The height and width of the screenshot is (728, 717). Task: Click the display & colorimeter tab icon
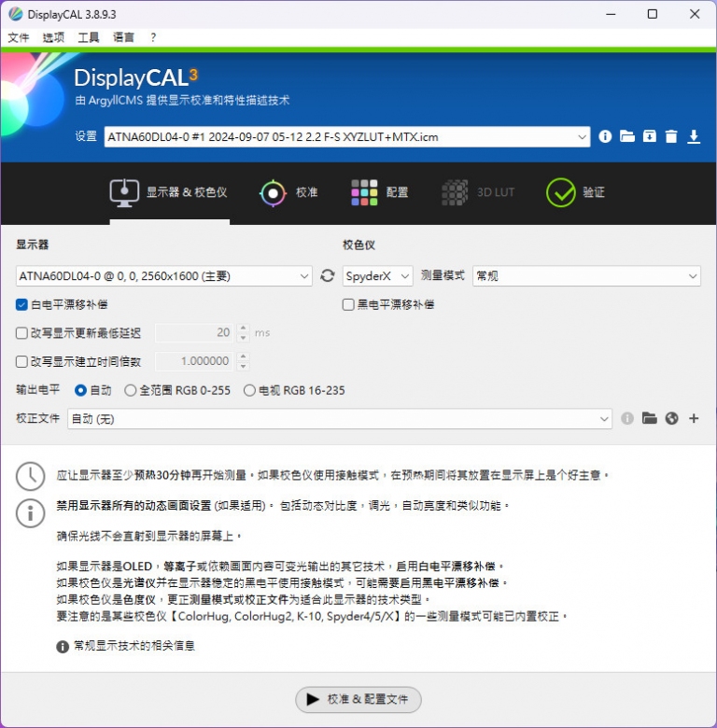(124, 192)
